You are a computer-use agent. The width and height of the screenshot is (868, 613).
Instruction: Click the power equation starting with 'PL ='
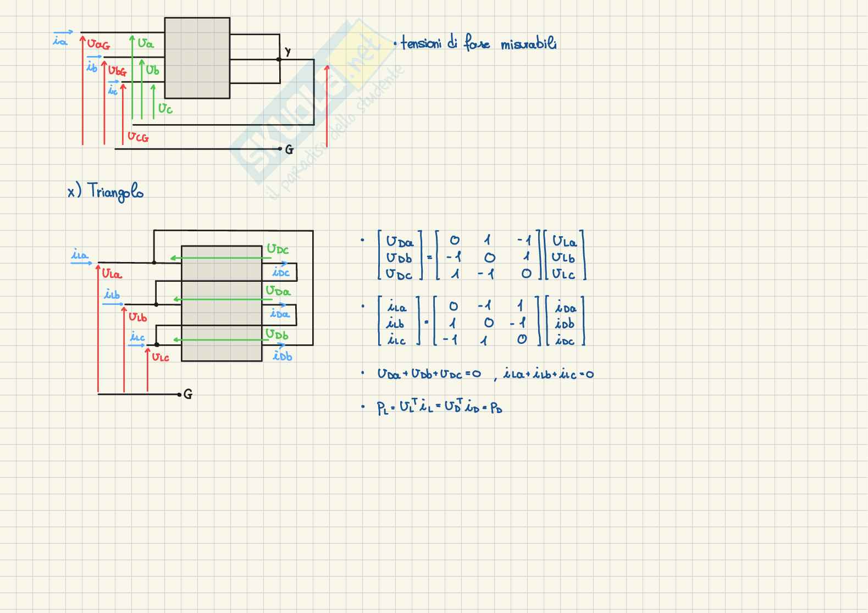[440, 407]
